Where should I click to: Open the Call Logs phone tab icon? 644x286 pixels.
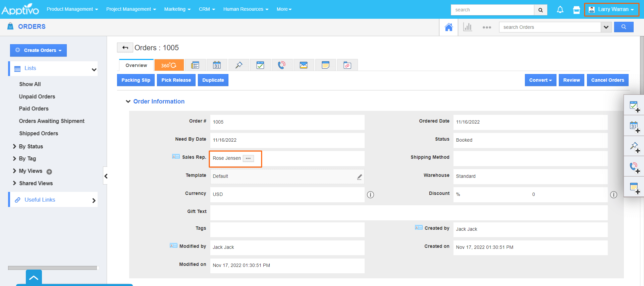pos(282,65)
